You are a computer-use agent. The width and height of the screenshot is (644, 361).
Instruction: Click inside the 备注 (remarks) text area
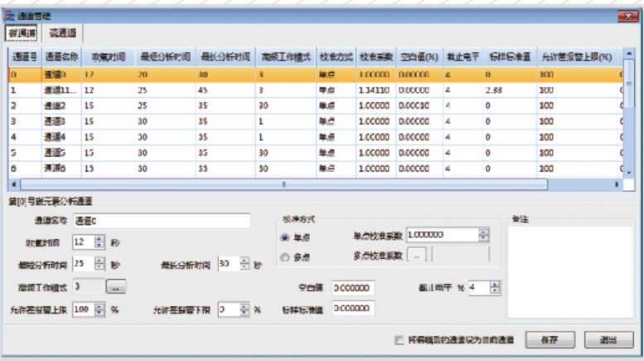pos(570,272)
